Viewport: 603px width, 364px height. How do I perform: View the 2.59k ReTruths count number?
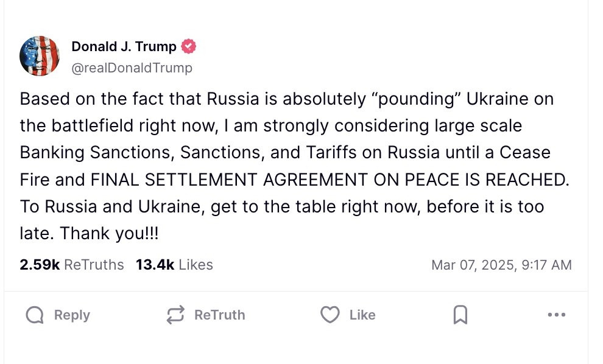click(x=40, y=265)
